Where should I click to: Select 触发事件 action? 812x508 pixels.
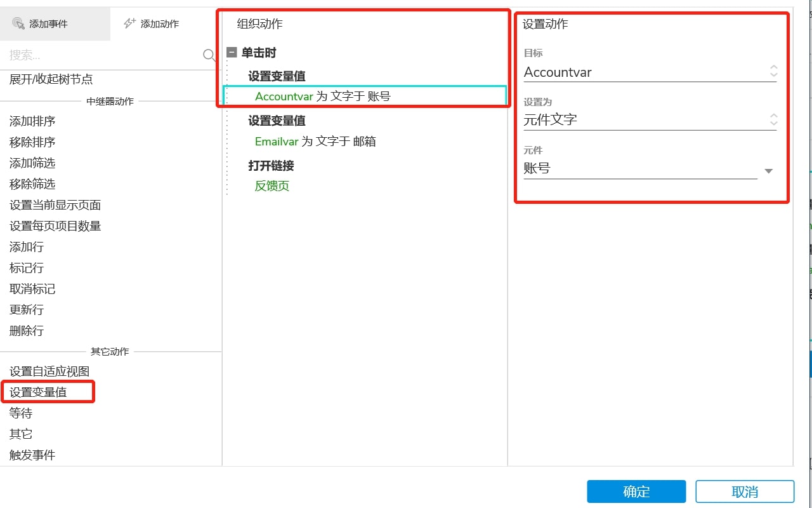pos(32,455)
